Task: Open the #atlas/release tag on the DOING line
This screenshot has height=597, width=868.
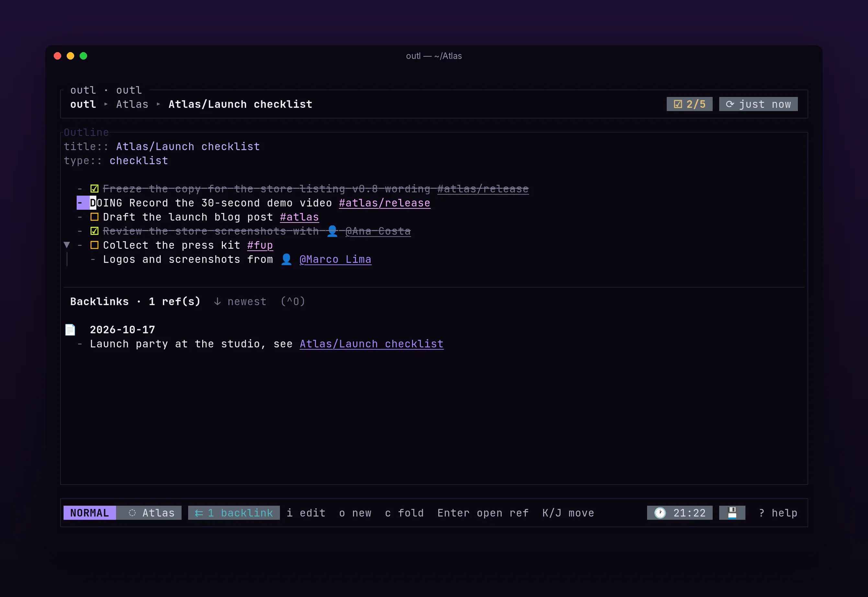Action: 385,203
